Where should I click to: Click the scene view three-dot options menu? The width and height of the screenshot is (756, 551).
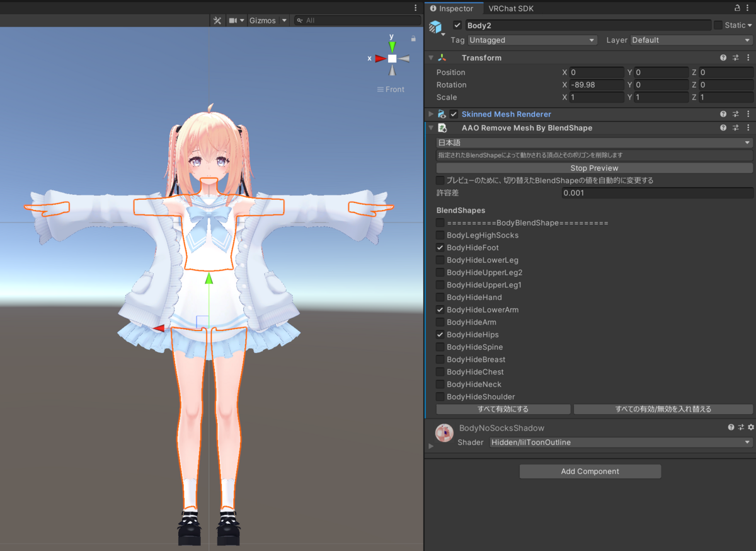[x=415, y=8]
